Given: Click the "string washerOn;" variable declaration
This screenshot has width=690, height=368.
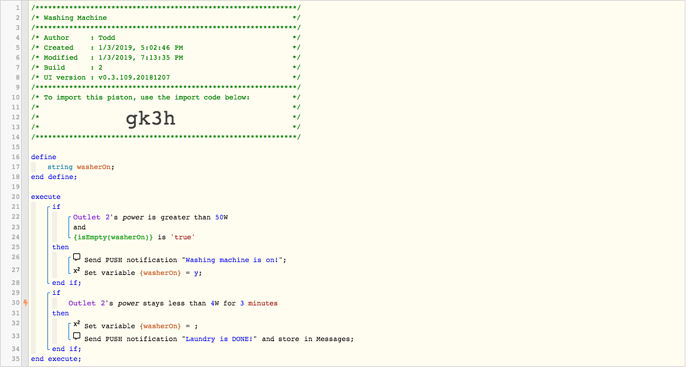Looking at the screenshot, I should [x=81, y=167].
